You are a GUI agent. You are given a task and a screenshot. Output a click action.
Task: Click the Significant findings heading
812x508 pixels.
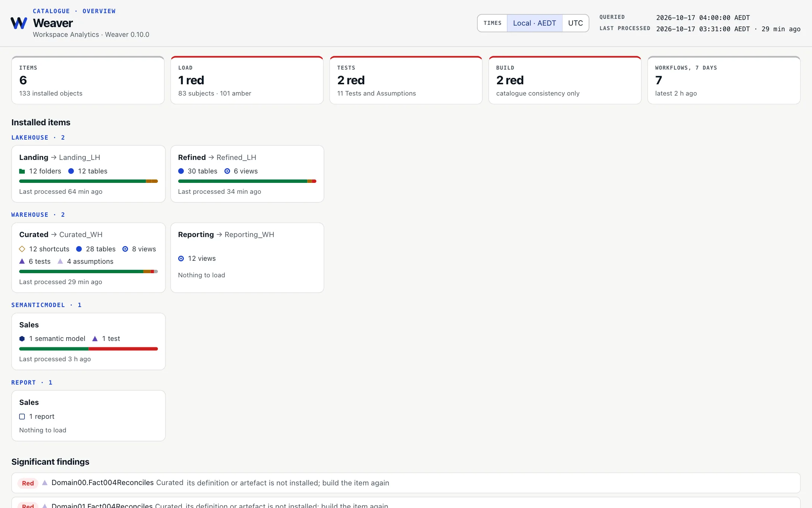tap(50, 462)
